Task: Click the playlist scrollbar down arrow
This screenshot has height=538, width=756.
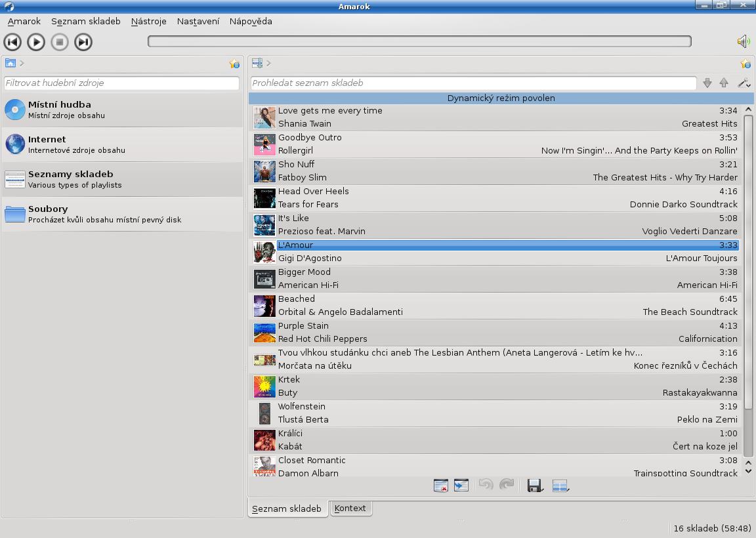Action: (x=748, y=471)
